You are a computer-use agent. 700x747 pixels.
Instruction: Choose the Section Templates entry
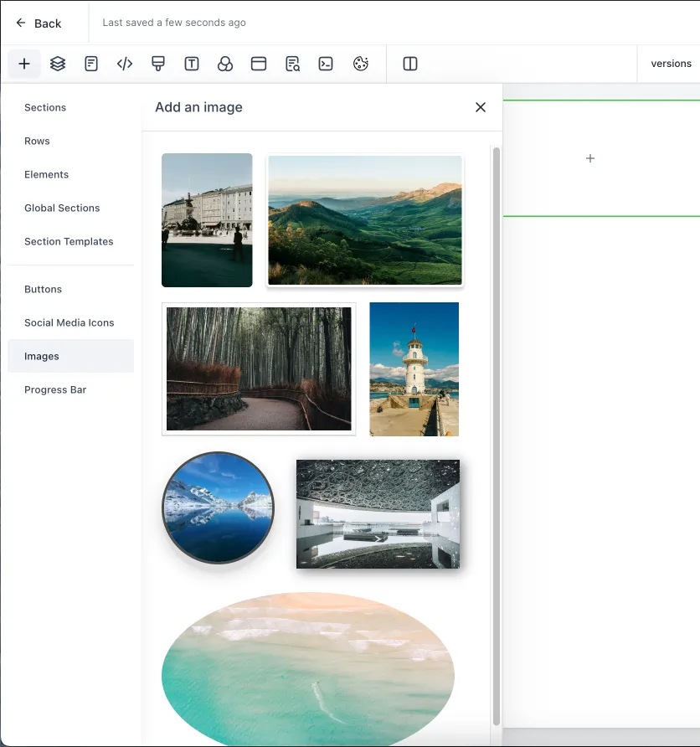69,241
